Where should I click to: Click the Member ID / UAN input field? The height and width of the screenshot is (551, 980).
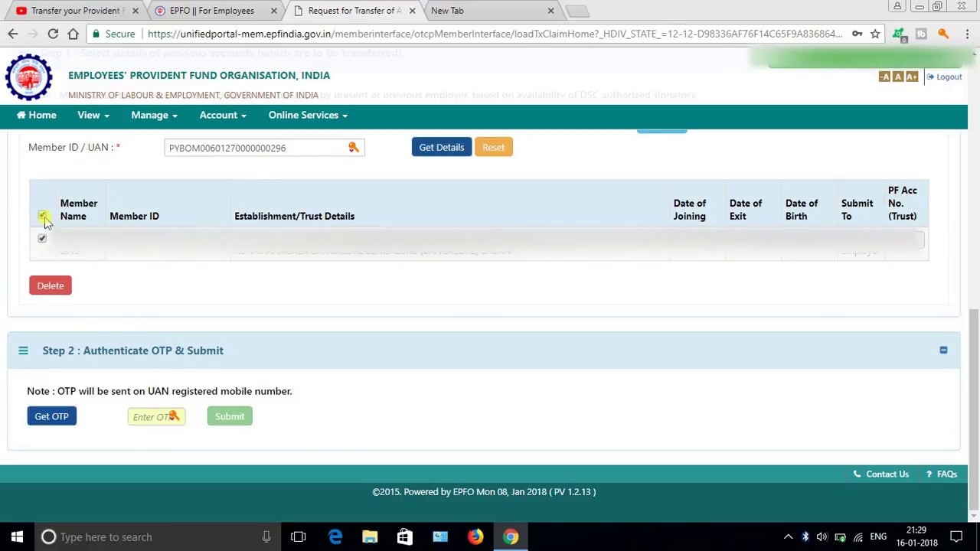click(x=264, y=147)
